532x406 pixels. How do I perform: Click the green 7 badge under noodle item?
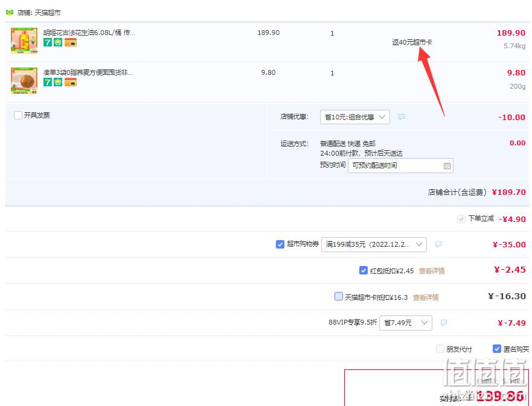click(x=48, y=82)
